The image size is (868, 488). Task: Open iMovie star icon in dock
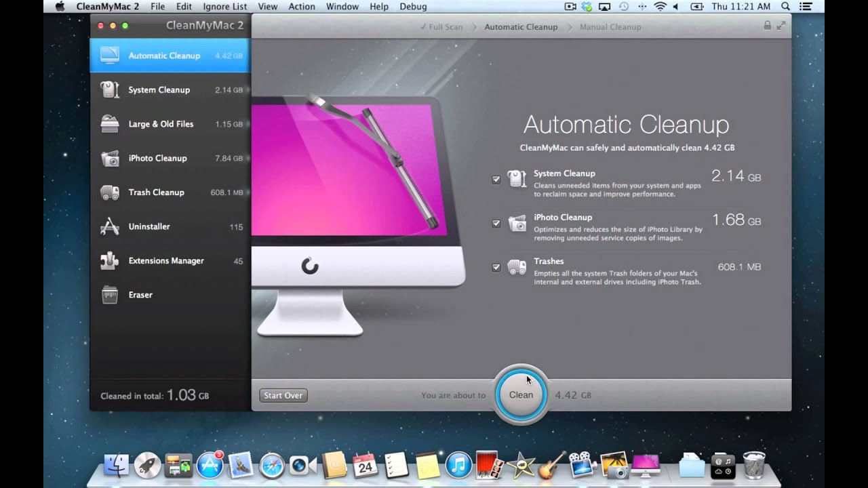tap(521, 465)
